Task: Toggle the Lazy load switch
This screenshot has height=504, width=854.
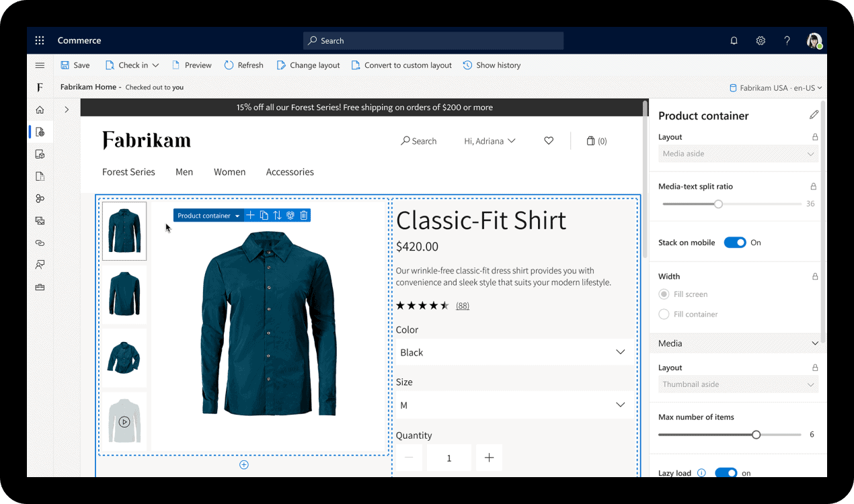Action: pyautogui.click(x=726, y=473)
